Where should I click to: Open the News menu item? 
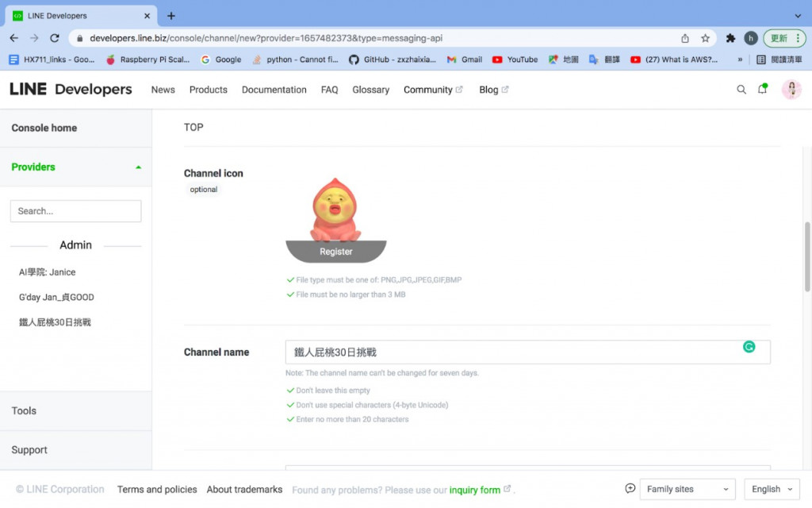[x=163, y=90]
